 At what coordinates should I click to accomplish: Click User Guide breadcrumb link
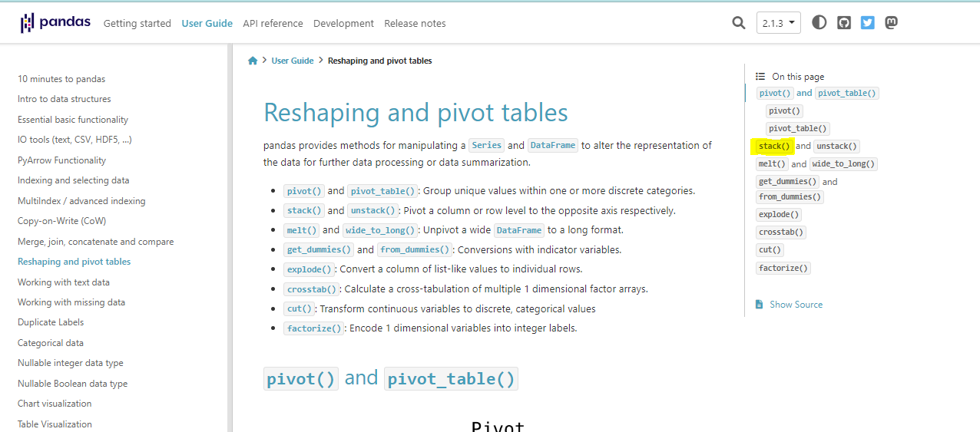tap(293, 61)
